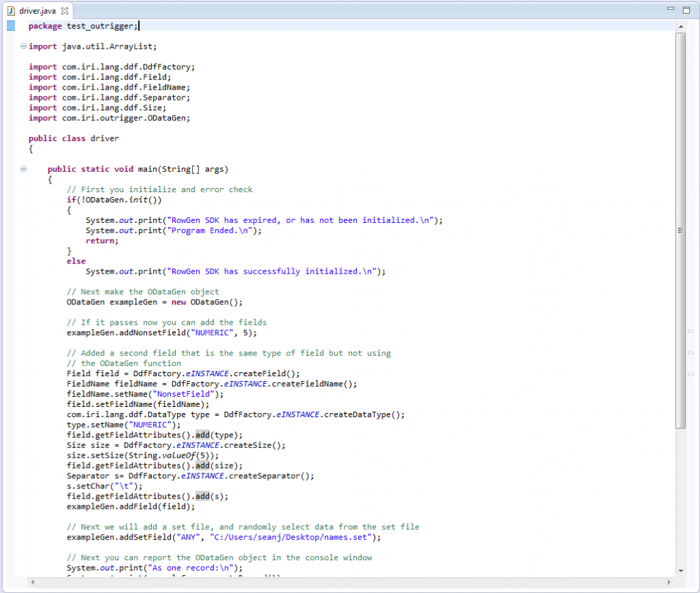Close the driver.java tab with its X
This screenshot has height=593, width=700.
click(65, 10)
